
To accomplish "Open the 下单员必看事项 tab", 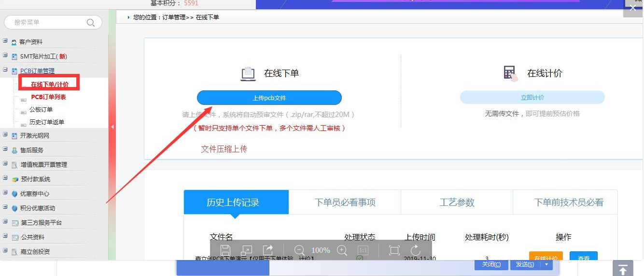I will 345,203.
